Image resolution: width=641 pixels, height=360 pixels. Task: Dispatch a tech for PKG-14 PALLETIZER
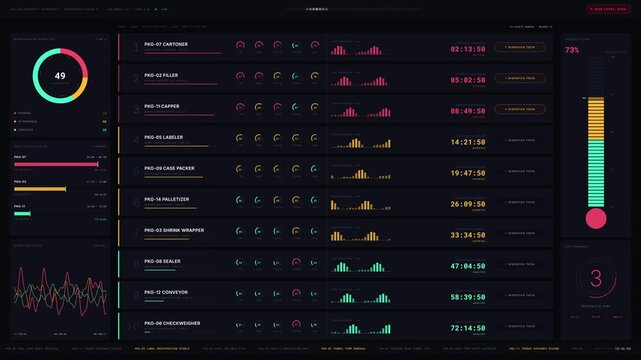[x=520, y=202]
